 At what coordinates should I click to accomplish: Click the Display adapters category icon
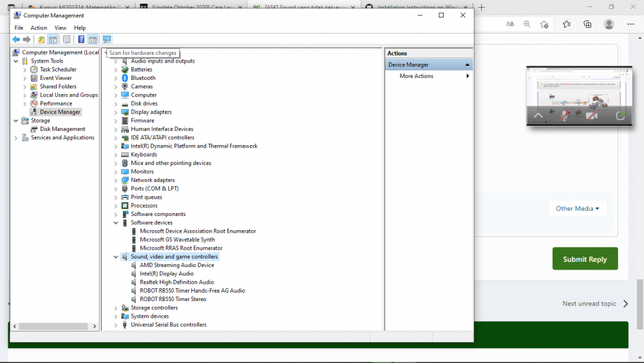(125, 112)
